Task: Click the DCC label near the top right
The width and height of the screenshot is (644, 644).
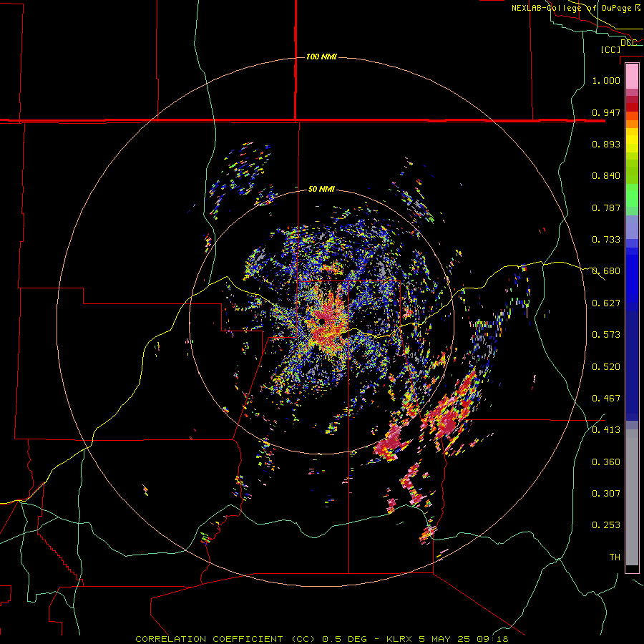Action: 628,42
